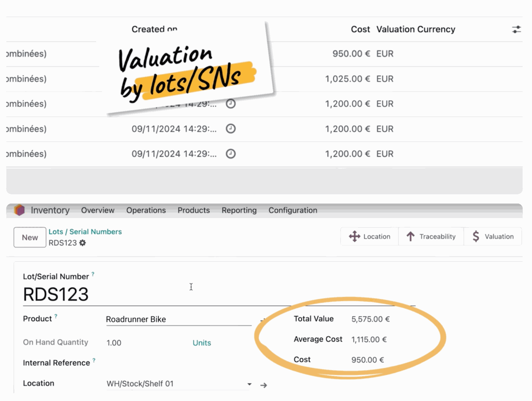Click the dollar icon on the Valuation button
Image resolution: width=532 pixels, height=401 pixels.
coord(475,236)
